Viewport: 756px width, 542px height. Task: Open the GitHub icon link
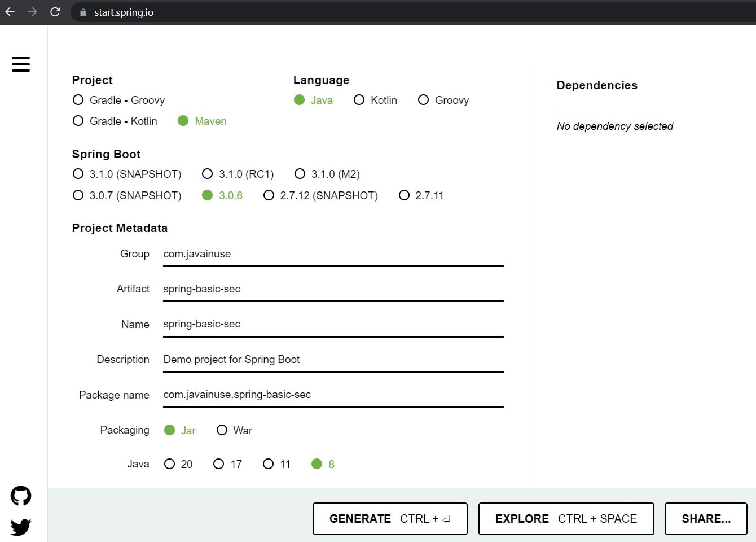21,496
